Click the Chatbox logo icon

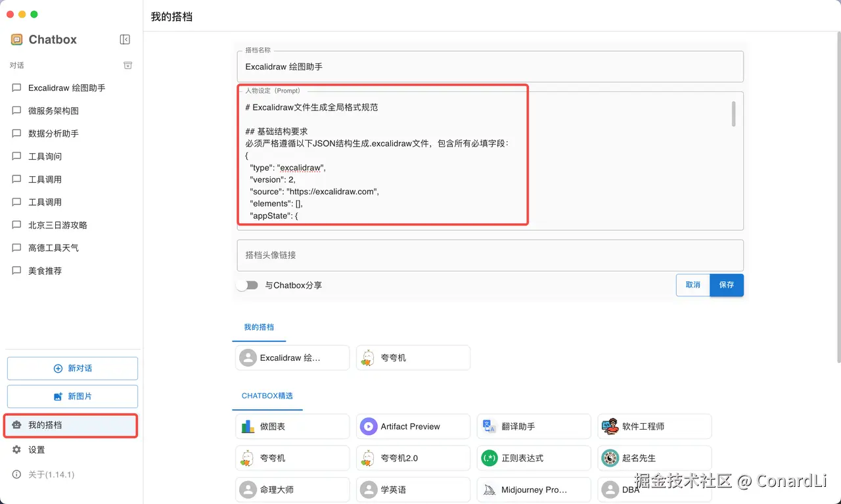[x=17, y=39]
